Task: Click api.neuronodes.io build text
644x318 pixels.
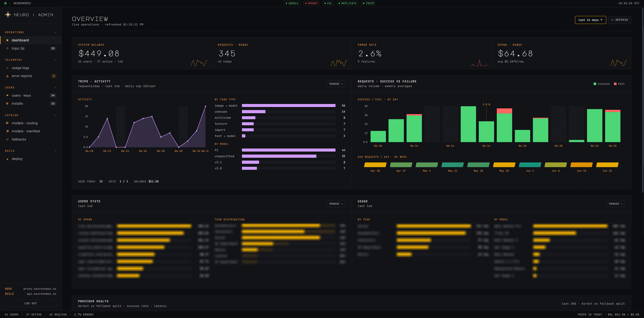Action: coord(42,294)
